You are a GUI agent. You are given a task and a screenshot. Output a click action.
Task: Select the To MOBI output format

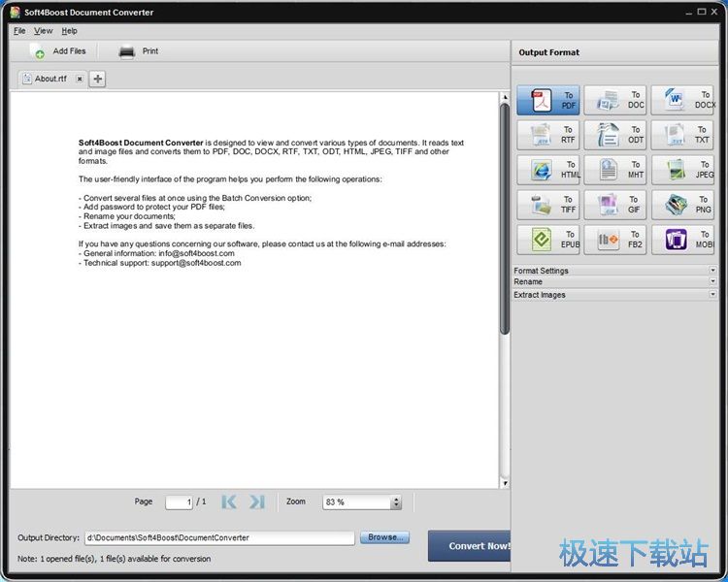pos(683,240)
